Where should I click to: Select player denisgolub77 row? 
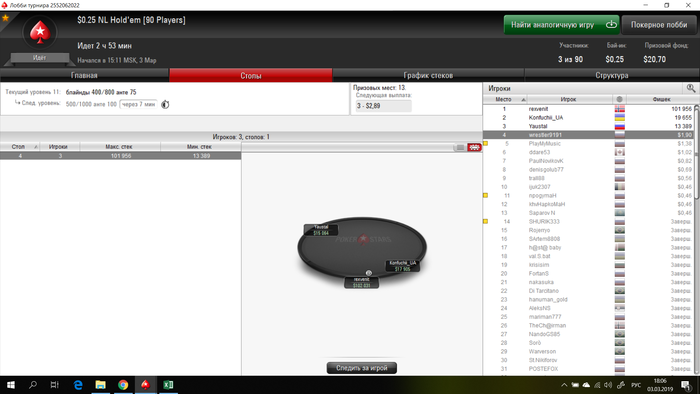point(588,170)
